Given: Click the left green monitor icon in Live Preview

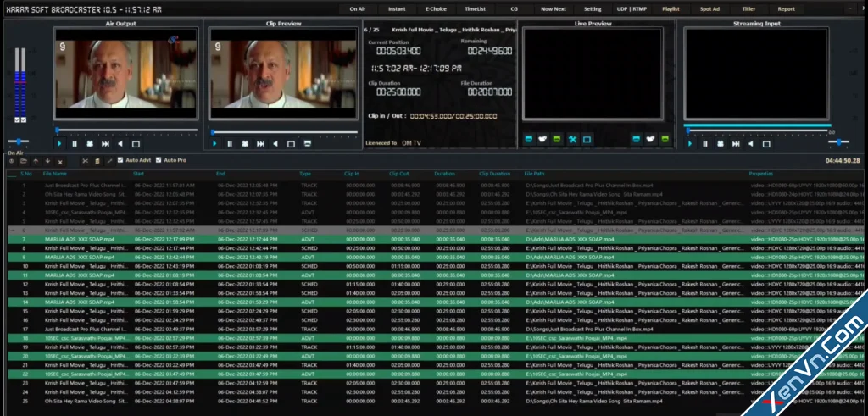Looking at the screenshot, I should point(557,140).
